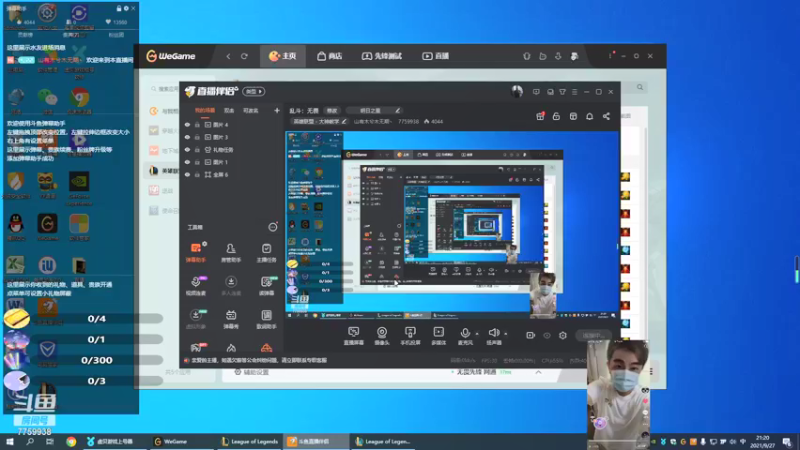Open the 弹幕秀 danmaku show tool
The image size is (800, 450).
pyautogui.click(x=231, y=319)
